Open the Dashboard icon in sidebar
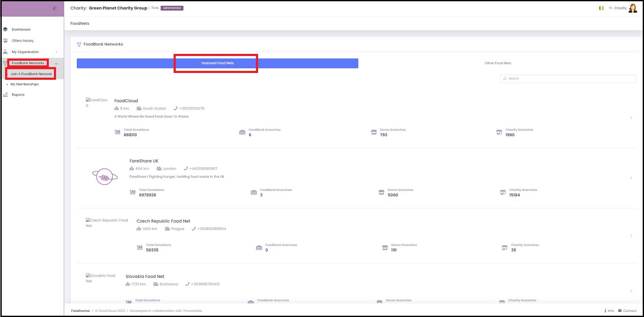This screenshot has height=317, width=644. pyautogui.click(x=5, y=29)
